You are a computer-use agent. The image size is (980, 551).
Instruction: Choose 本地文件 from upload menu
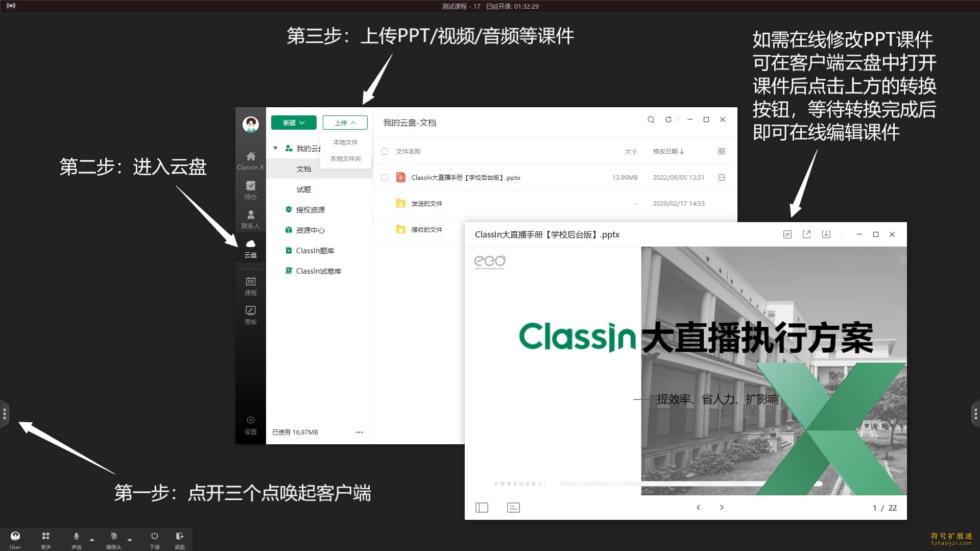[346, 142]
